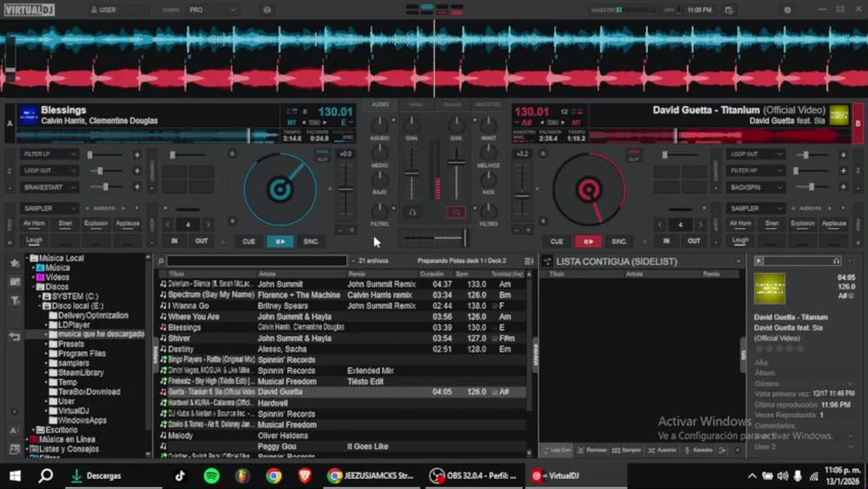This screenshot has width=868, height=489.
Task: Select the VirtualDJ folder in tree
Action: click(x=73, y=411)
